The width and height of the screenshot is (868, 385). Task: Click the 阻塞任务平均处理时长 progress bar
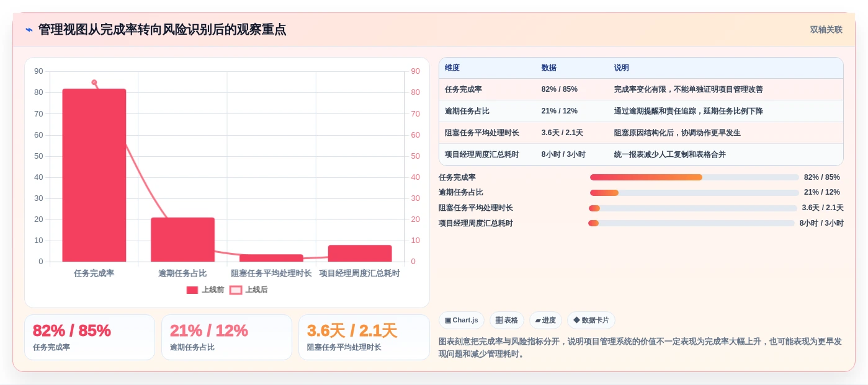click(693, 208)
